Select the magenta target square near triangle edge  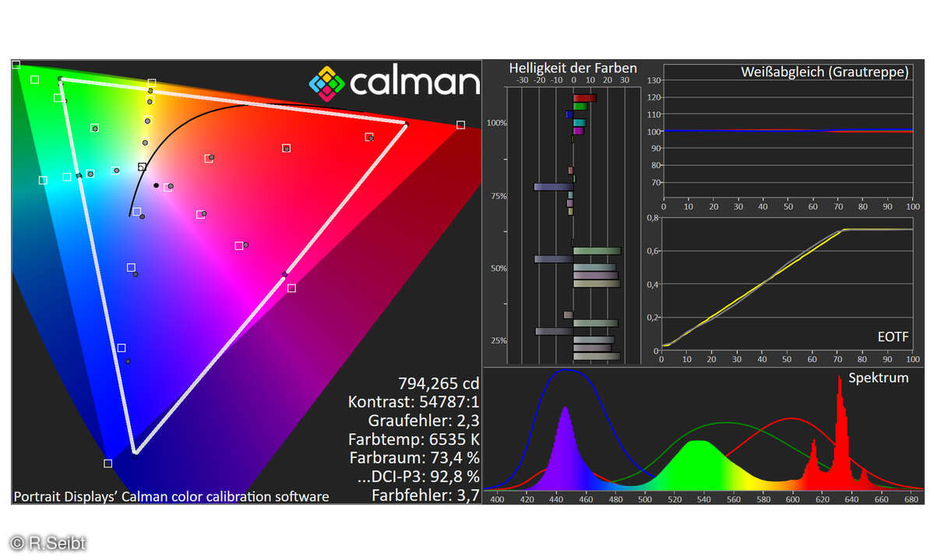pyautogui.click(x=291, y=288)
